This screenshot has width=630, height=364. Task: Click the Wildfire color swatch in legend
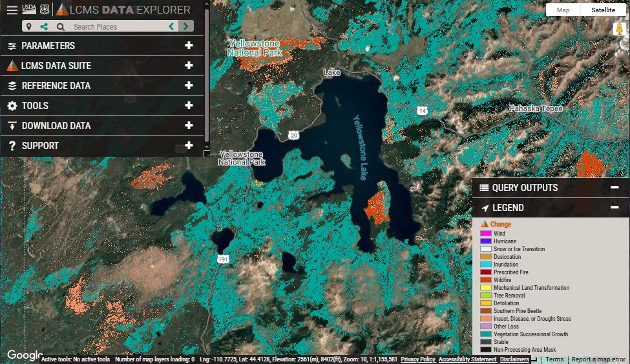[485, 280]
